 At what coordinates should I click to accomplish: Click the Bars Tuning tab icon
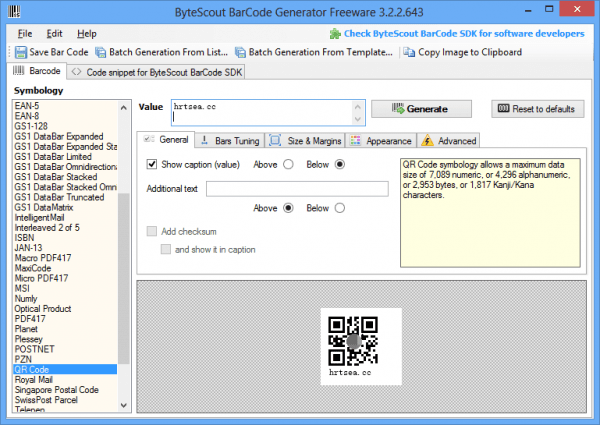(204, 140)
